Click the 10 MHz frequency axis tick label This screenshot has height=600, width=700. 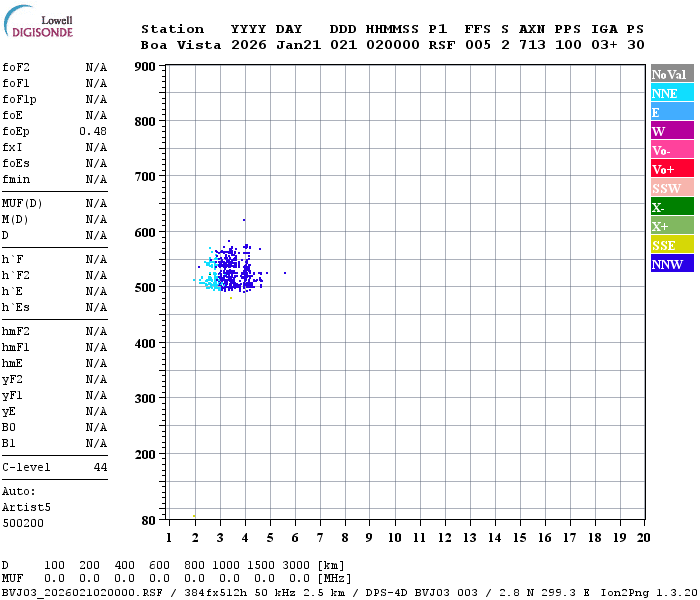click(x=395, y=538)
